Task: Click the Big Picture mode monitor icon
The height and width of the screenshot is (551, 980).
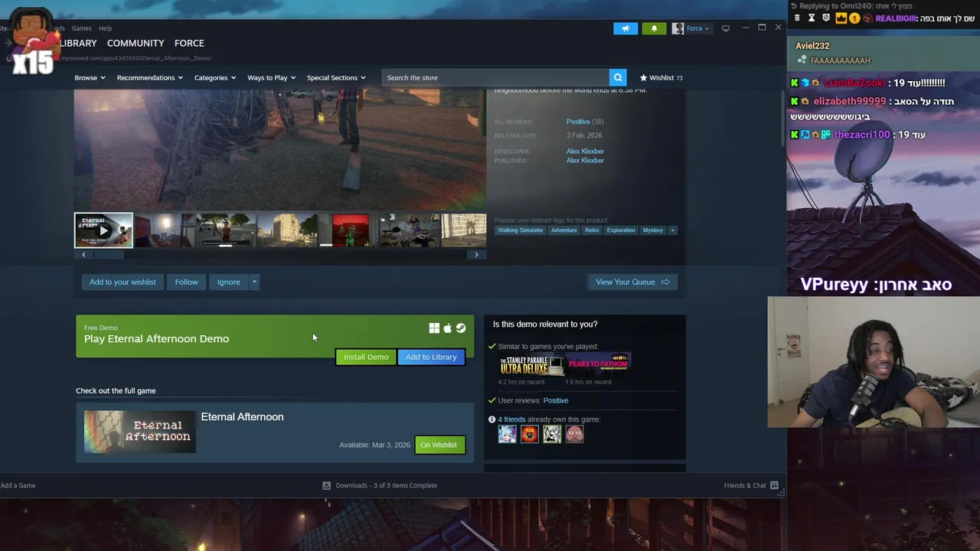Action: [x=726, y=28]
